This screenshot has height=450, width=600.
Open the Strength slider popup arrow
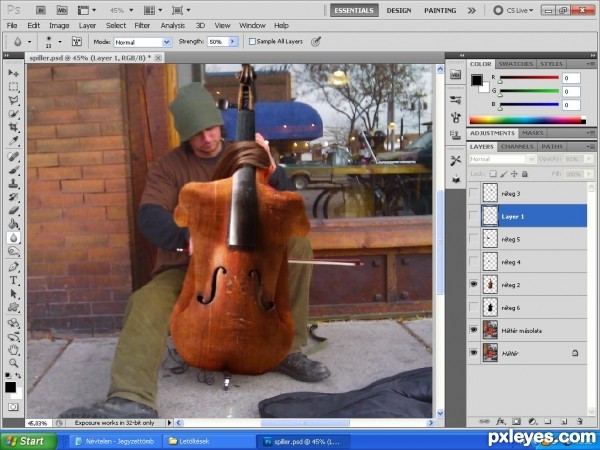click(x=233, y=42)
